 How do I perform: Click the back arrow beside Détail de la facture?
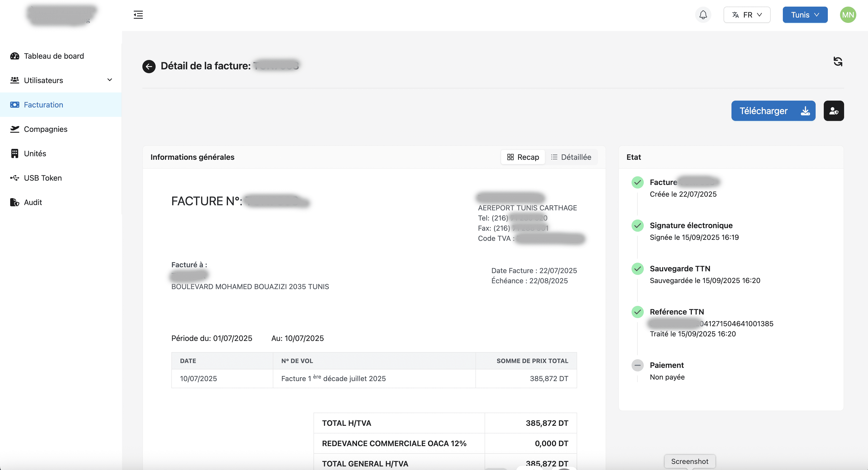[x=148, y=66]
